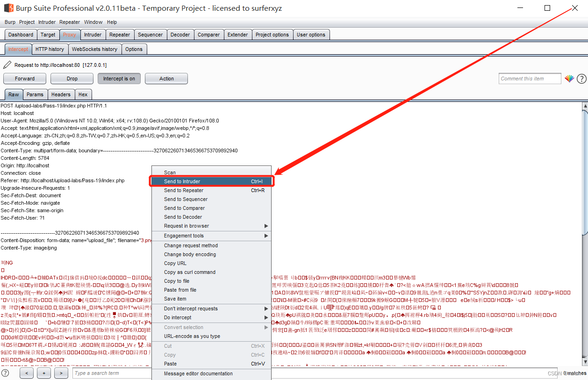Toggle the 'Intercept is on' button

click(x=119, y=79)
